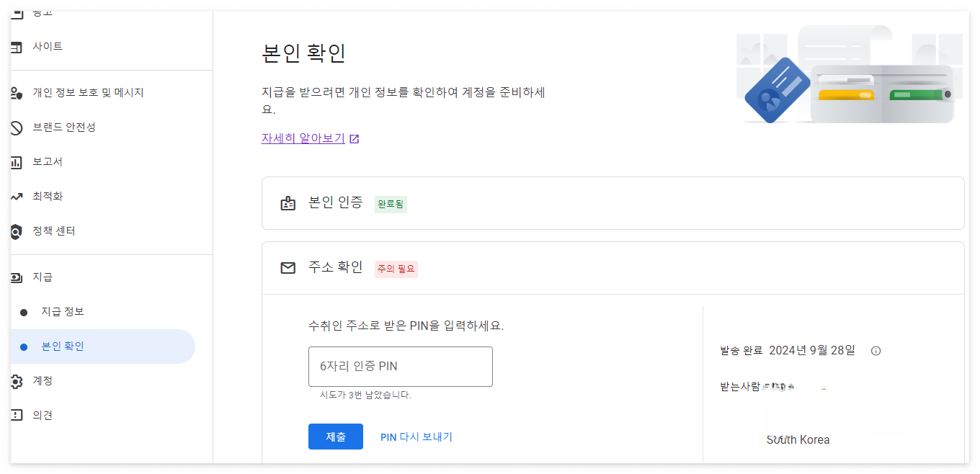Click the ID badge icon on 본인 인증
This screenshot has width=980, height=474.
point(288,204)
